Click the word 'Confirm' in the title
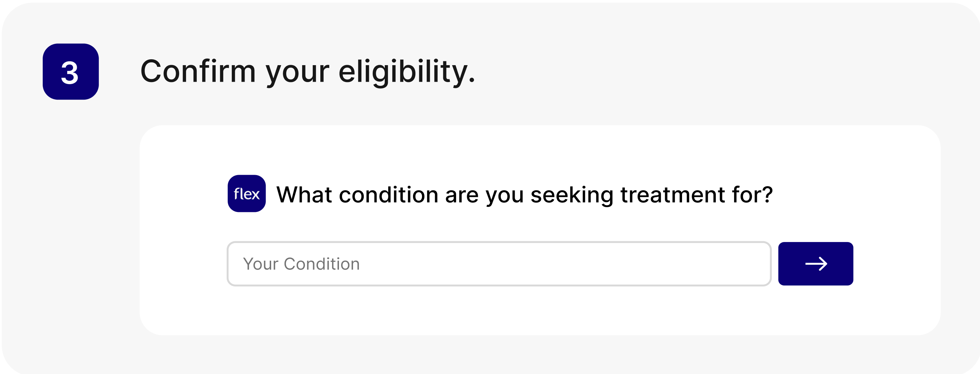Viewport: 980px width, 374px height. 198,72
